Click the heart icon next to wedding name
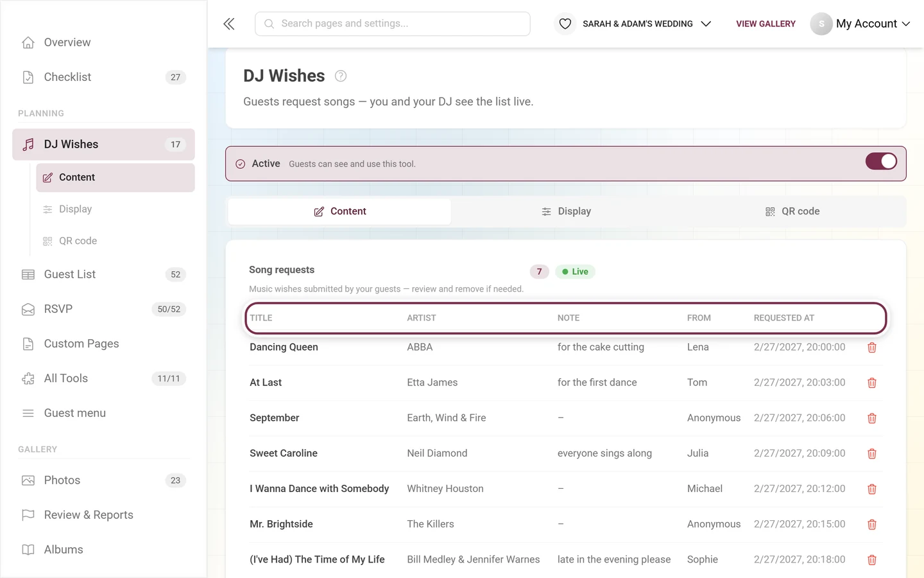Image resolution: width=924 pixels, height=578 pixels. [x=565, y=24]
